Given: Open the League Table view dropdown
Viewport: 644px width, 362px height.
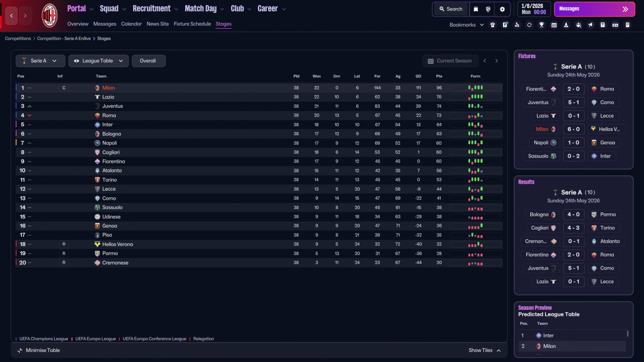Looking at the screenshot, I should point(99,61).
